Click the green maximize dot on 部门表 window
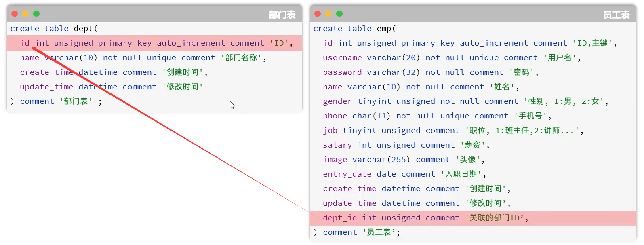Image resolution: width=644 pixels, height=245 pixels. (x=36, y=14)
